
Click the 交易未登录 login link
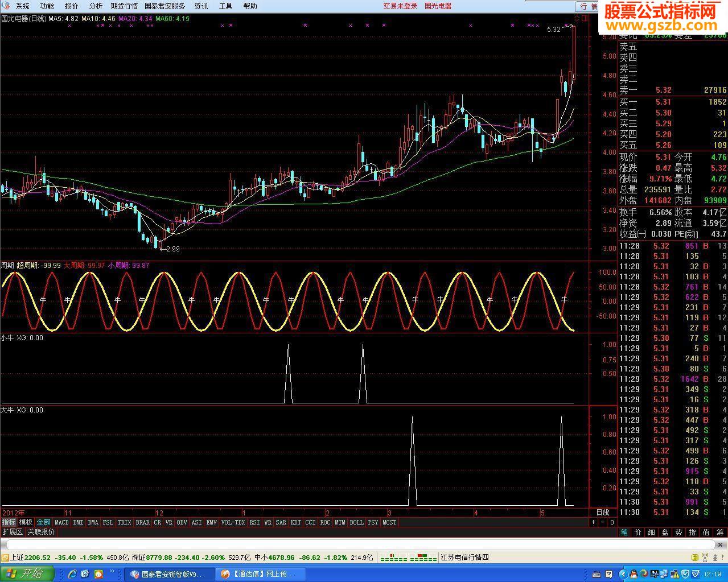pyautogui.click(x=400, y=6)
